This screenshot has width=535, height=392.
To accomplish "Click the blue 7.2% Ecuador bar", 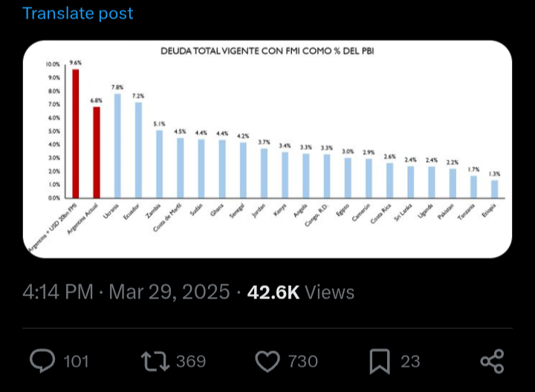I will click(138, 150).
